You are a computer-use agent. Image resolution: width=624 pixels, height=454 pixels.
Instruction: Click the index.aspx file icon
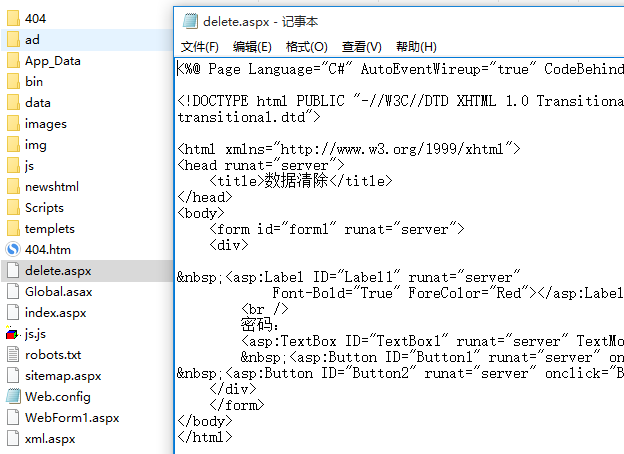[x=13, y=312]
